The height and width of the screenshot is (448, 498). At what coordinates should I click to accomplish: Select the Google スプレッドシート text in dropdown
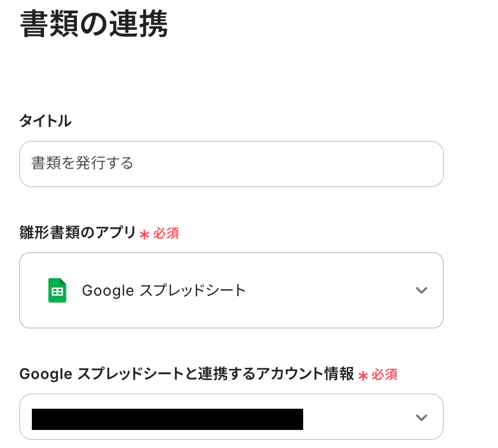pyautogui.click(x=164, y=290)
